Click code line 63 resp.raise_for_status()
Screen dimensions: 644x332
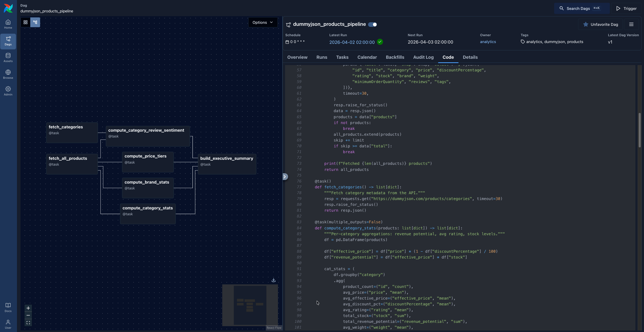click(360, 105)
